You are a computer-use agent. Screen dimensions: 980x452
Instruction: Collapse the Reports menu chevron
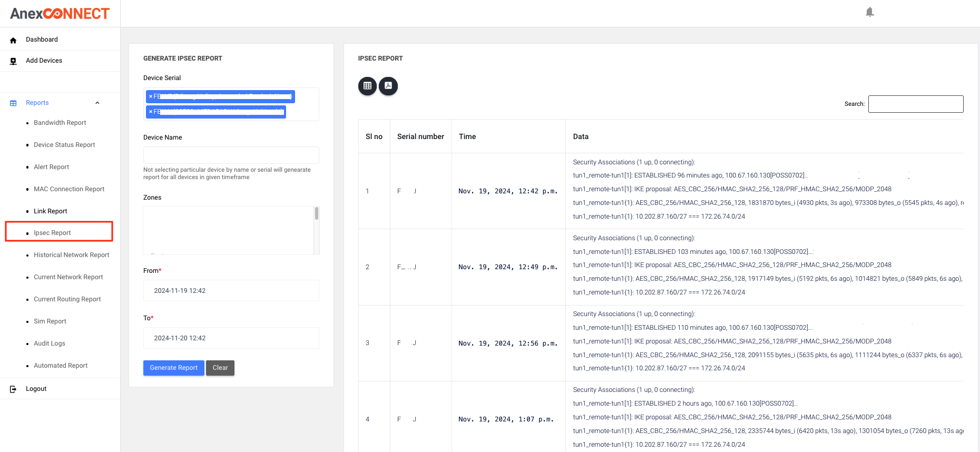tap(97, 103)
